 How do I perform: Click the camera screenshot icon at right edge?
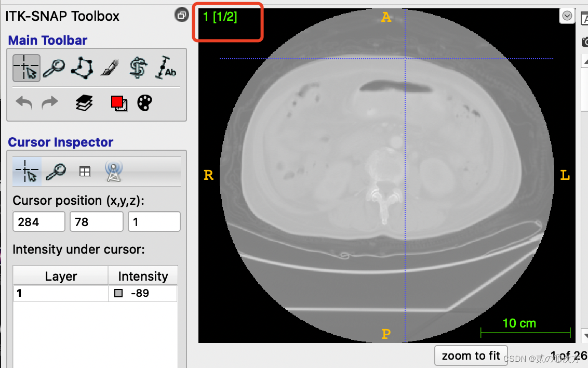[585, 42]
